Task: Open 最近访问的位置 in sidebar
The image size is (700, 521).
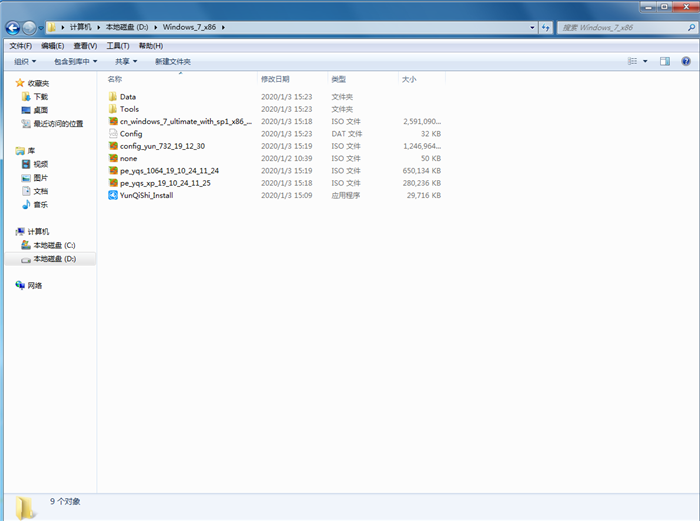Action: coord(52,124)
